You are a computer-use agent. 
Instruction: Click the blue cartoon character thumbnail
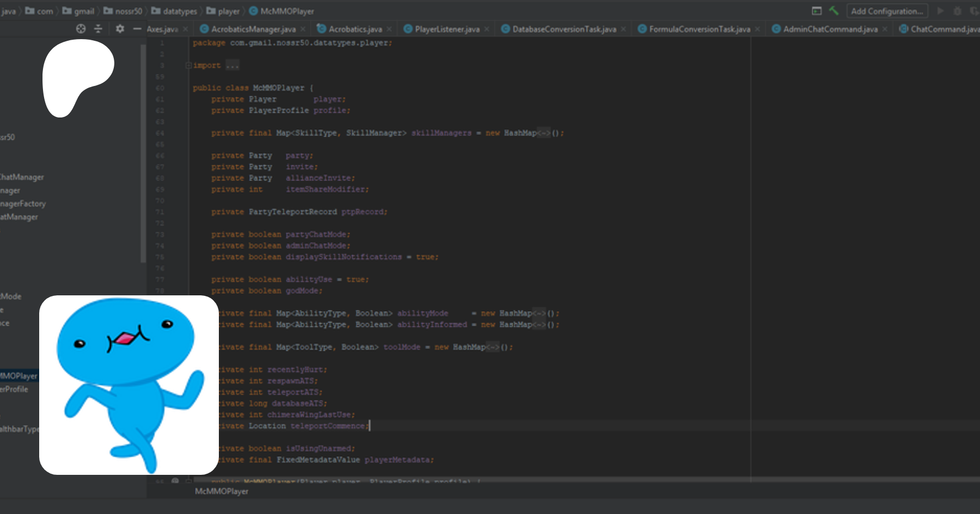pyautogui.click(x=129, y=385)
